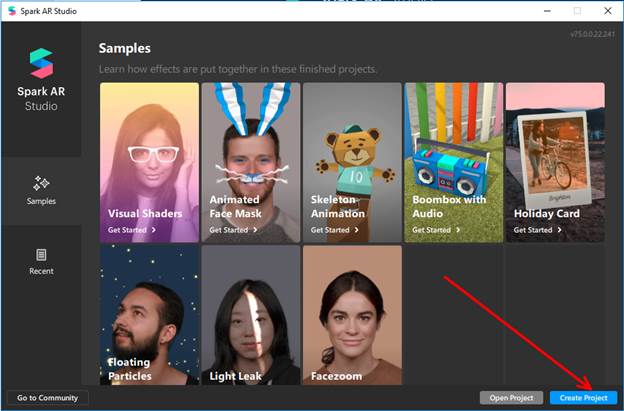Click the Samples tab label

tap(41, 201)
